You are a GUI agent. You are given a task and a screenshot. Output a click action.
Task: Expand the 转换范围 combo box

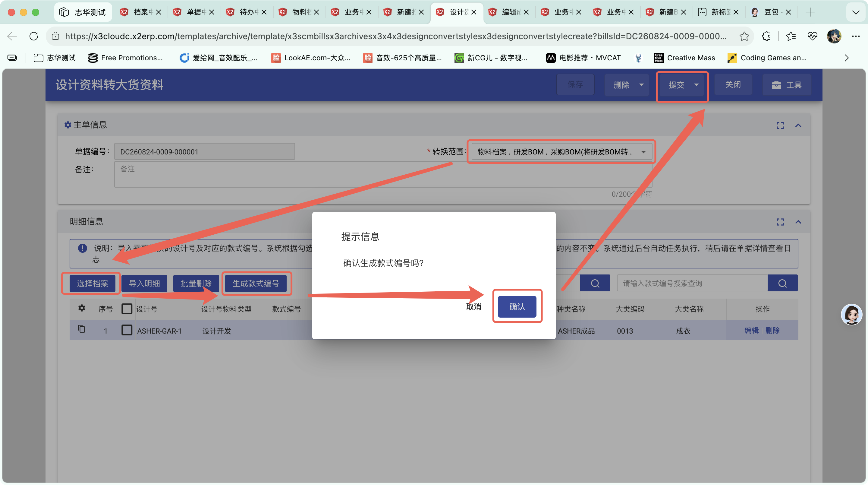pyautogui.click(x=561, y=152)
